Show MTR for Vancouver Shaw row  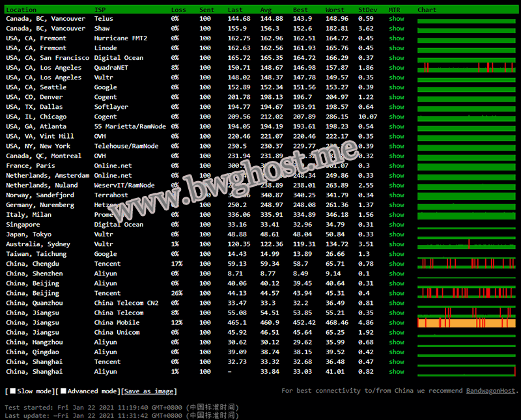397,29
